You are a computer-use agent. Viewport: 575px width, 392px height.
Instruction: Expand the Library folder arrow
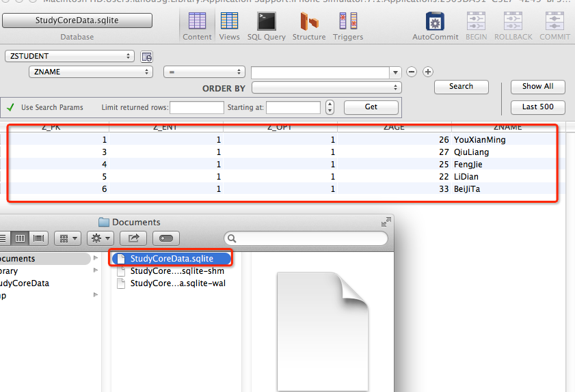pos(96,270)
